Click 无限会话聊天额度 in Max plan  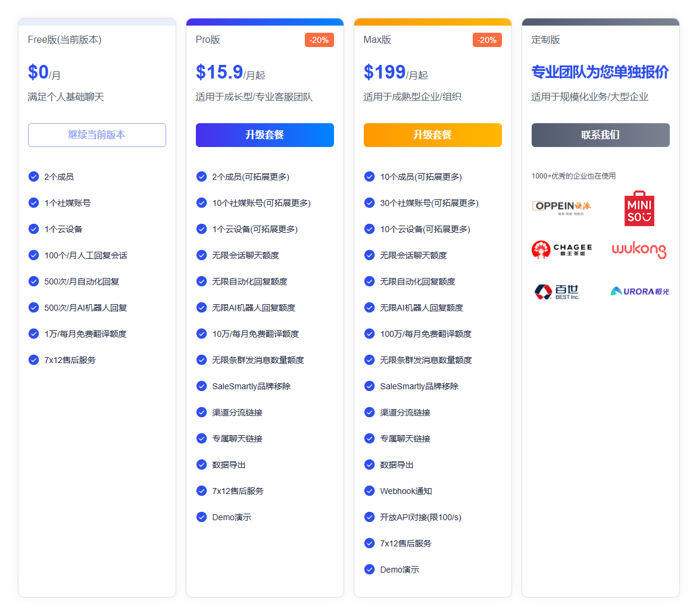(413, 255)
